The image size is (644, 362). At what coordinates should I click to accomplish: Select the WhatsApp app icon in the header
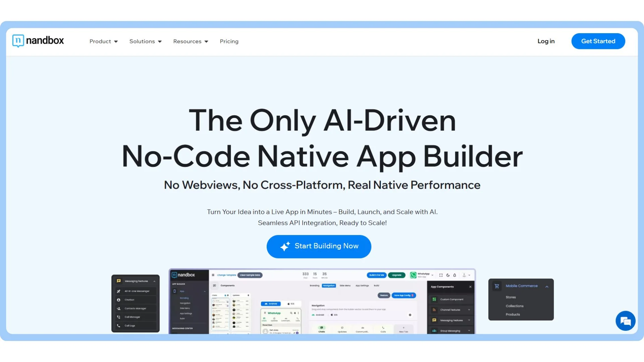point(413,275)
